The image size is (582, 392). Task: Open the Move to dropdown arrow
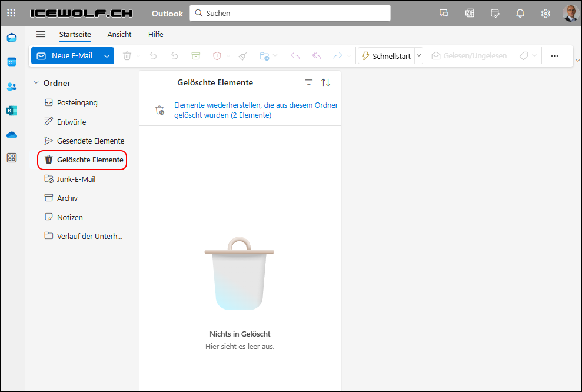(275, 56)
